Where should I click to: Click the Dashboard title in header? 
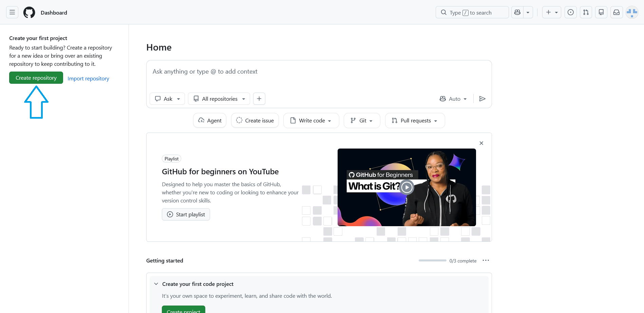54,13
